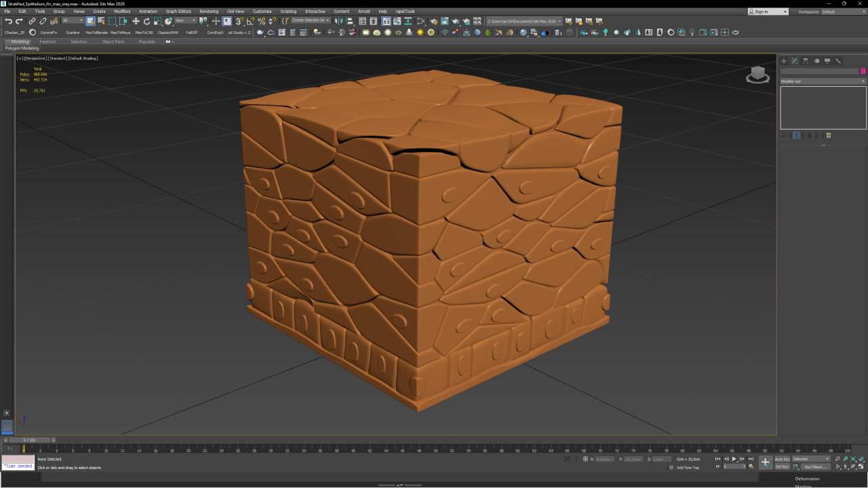Click the Perspective viewport label
The height and width of the screenshot is (488, 868).
click(x=35, y=58)
